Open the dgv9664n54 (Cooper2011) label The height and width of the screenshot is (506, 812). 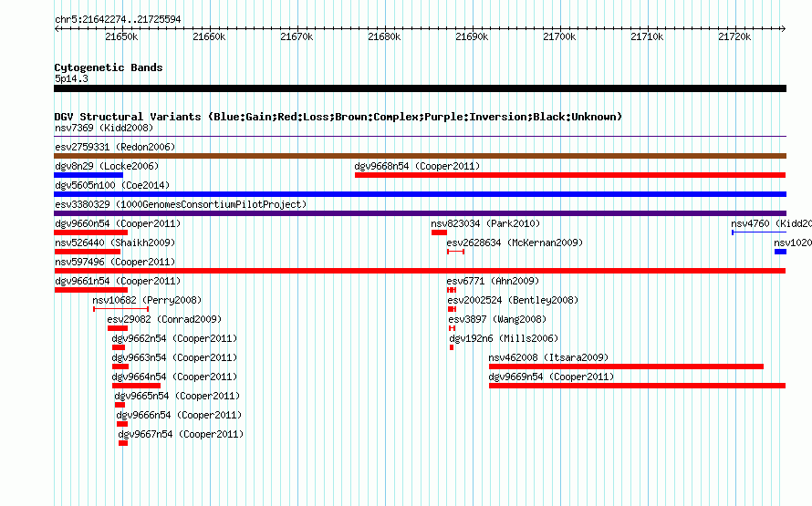pos(174,377)
